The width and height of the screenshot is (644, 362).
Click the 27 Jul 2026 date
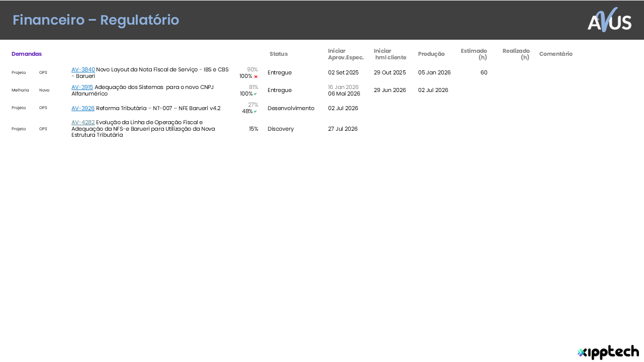[x=343, y=129]
